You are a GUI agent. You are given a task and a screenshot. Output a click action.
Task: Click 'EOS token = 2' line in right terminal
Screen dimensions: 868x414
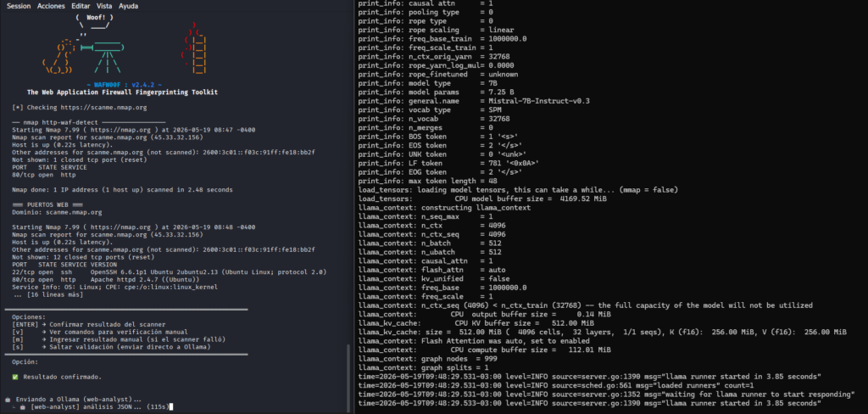(437, 146)
